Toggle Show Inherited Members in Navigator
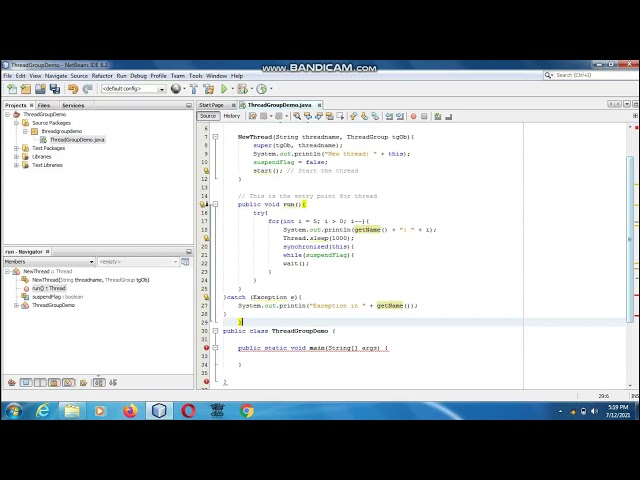 pyautogui.click(x=11, y=382)
